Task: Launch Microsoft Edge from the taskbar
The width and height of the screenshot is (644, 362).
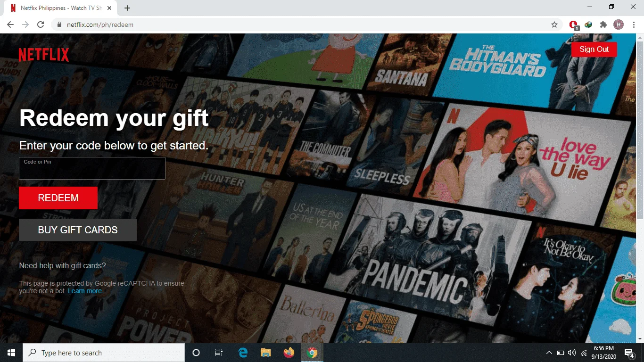Action: (243, 353)
